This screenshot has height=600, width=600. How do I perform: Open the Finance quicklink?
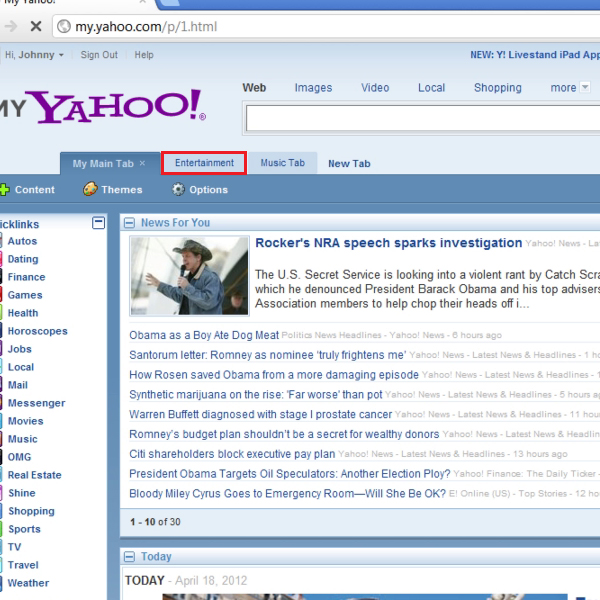coord(26,277)
